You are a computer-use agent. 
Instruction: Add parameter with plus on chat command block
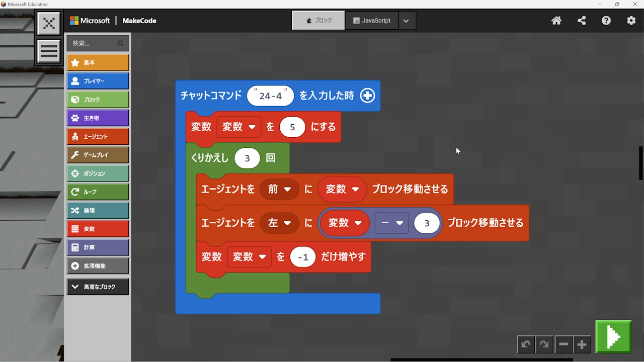[x=368, y=96]
